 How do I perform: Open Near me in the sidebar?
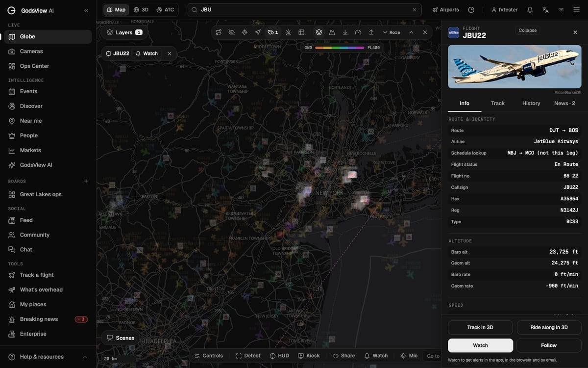48,121
